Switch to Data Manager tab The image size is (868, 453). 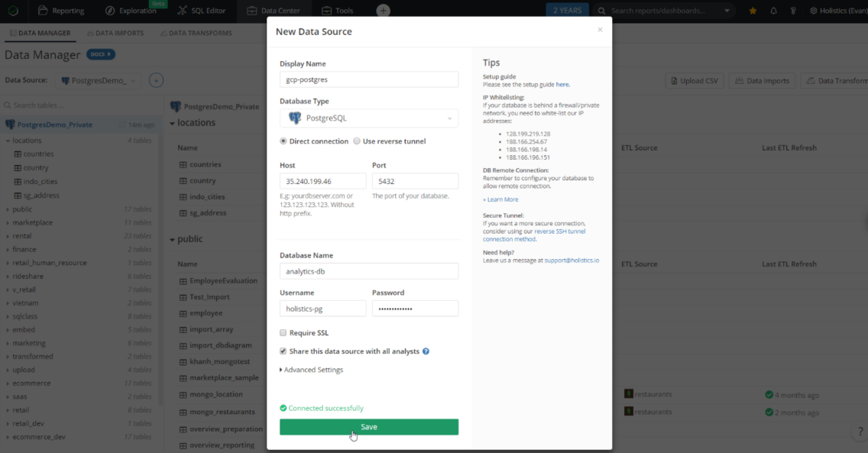(x=40, y=33)
